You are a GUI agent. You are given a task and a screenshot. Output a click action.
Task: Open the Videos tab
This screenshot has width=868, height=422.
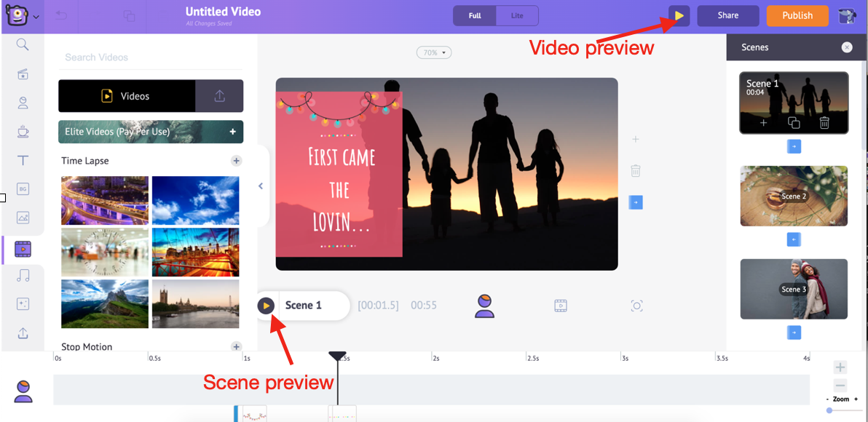(x=127, y=96)
